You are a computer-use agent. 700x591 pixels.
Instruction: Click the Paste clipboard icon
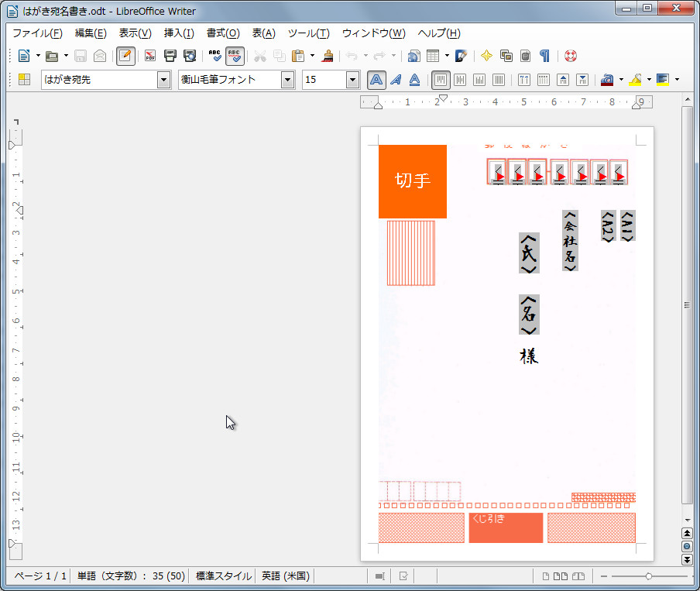(298, 56)
